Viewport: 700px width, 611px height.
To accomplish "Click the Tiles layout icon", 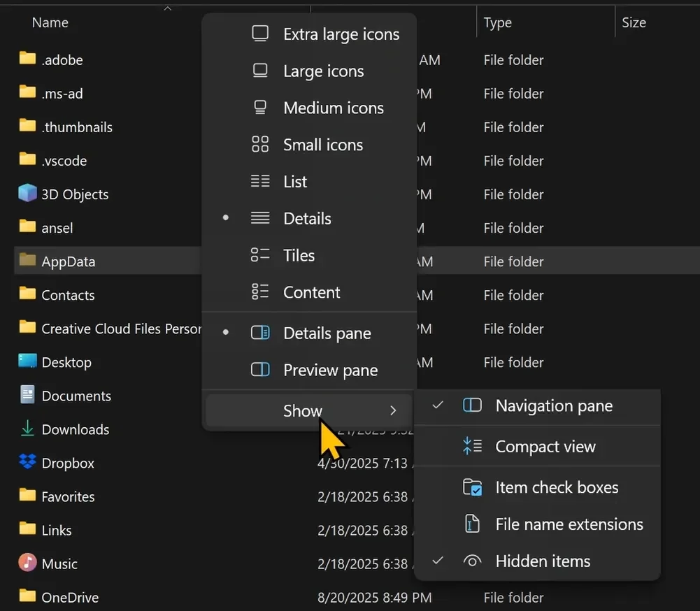I will (260, 255).
